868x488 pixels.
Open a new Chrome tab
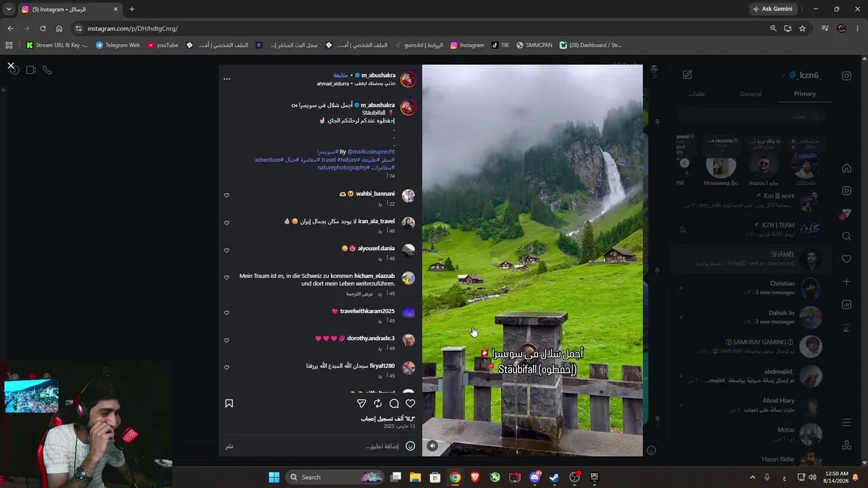point(132,9)
